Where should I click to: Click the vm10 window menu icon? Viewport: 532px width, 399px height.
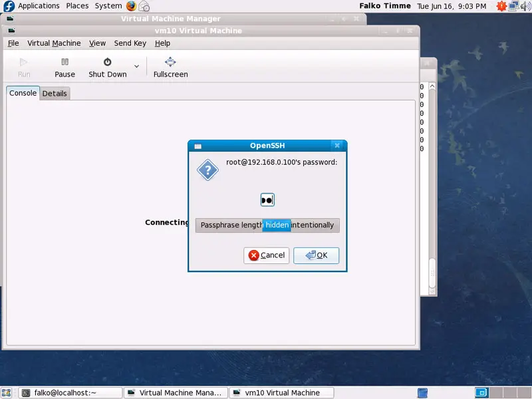[x=11, y=31]
